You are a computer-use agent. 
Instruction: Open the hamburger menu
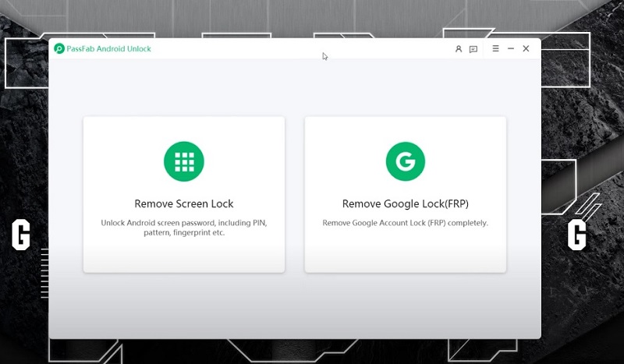click(495, 48)
